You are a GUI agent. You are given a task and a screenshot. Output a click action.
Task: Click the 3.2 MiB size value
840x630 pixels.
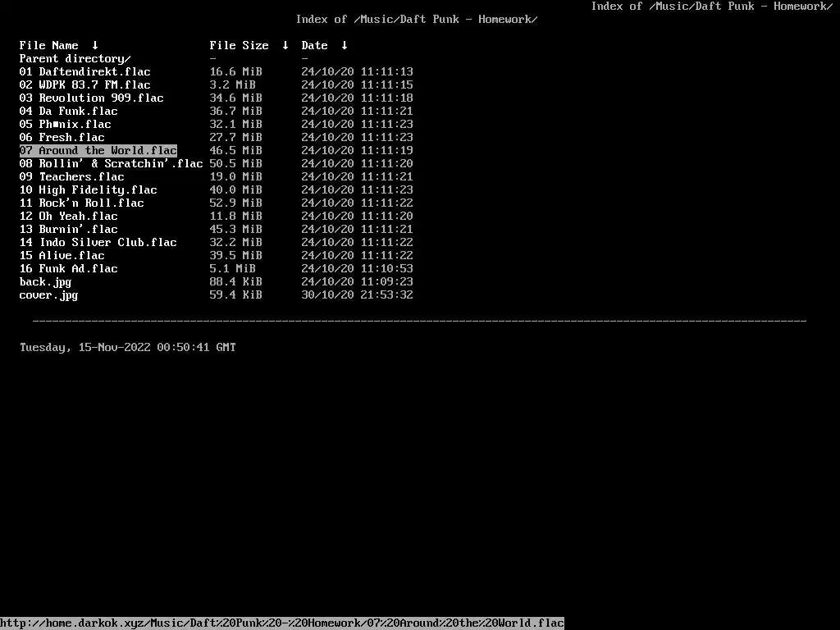click(232, 84)
